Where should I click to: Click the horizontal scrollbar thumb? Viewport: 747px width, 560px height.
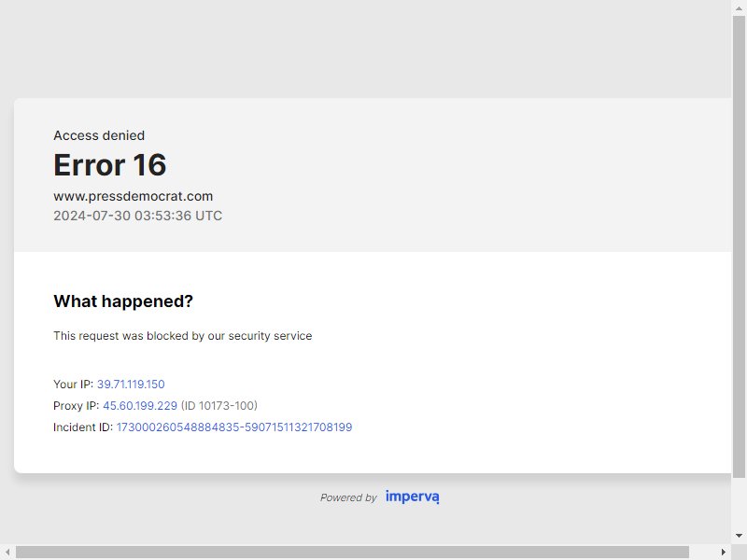coord(353,552)
